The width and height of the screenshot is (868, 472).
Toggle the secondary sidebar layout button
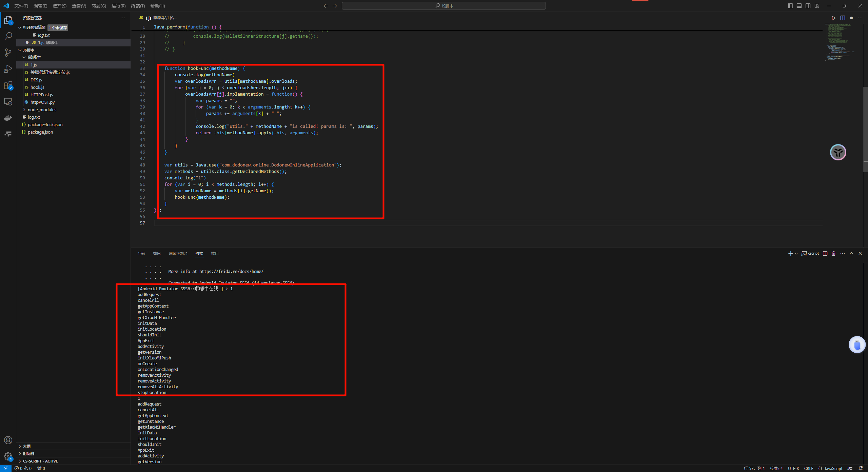tap(808, 6)
